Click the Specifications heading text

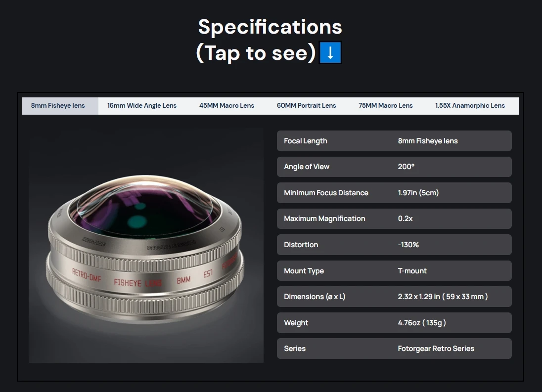[x=270, y=27]
